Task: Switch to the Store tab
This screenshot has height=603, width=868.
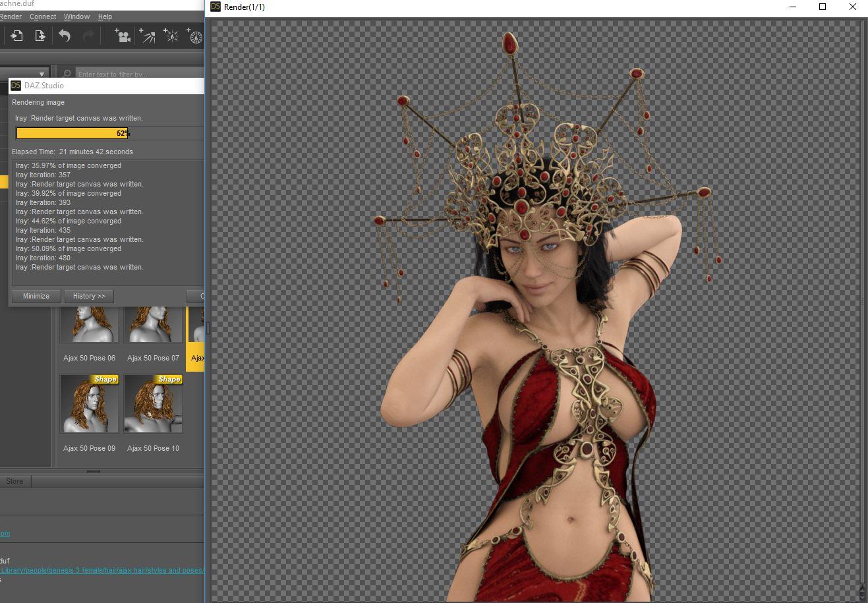Action: coord(14,481)
